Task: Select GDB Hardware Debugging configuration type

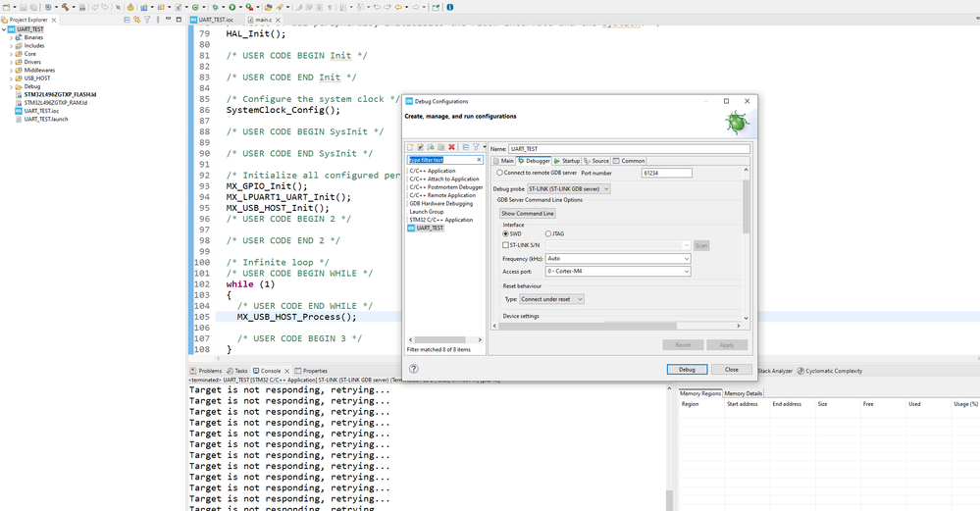Action: [441, 204]
